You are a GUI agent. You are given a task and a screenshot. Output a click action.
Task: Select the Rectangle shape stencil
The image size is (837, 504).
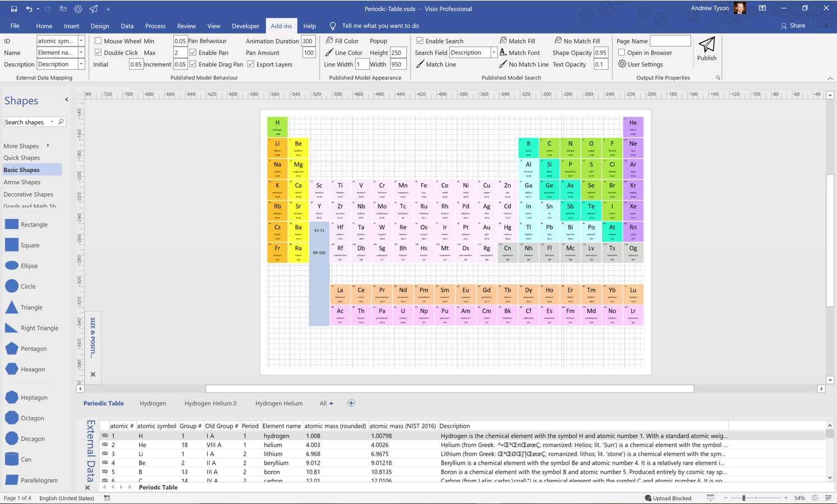pos(12,225)
